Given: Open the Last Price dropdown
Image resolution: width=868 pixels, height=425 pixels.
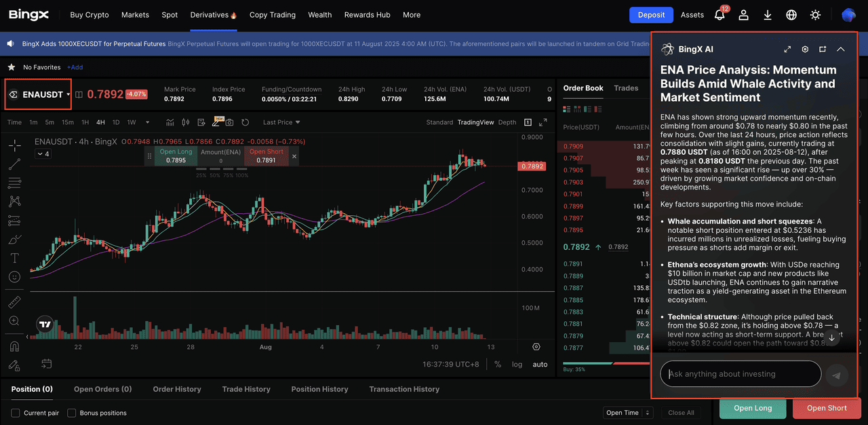Looking at the screenshot, I should click(281, 122).
